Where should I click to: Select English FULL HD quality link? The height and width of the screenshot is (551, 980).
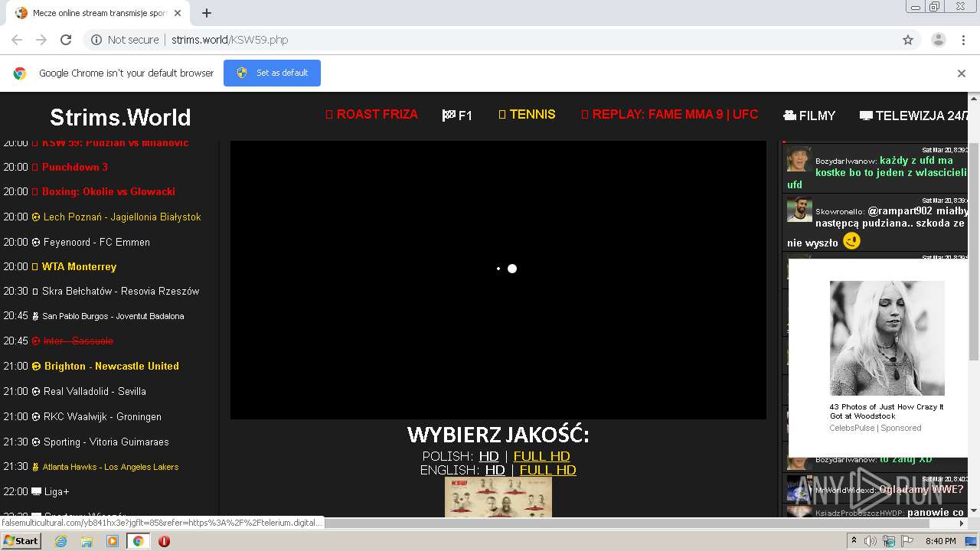point(547,470)
